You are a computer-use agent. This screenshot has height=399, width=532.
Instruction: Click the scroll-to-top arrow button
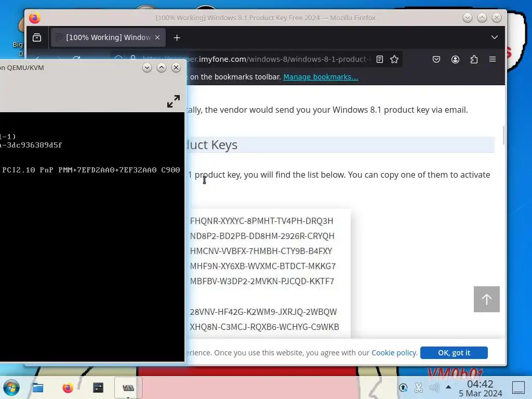click(486, 299)
